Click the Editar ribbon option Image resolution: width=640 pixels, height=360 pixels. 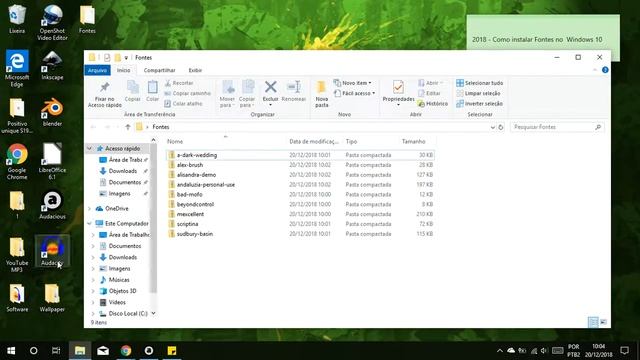pos(429,93)
